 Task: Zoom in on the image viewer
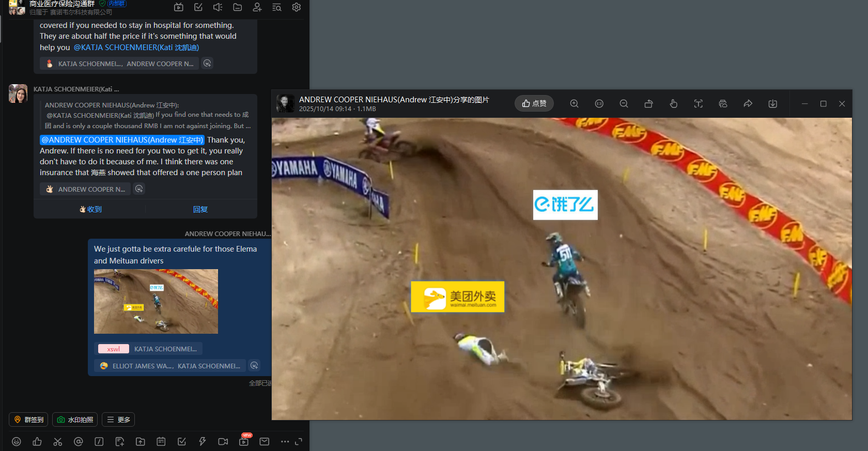pyautogui.click(x=574, y=104)
